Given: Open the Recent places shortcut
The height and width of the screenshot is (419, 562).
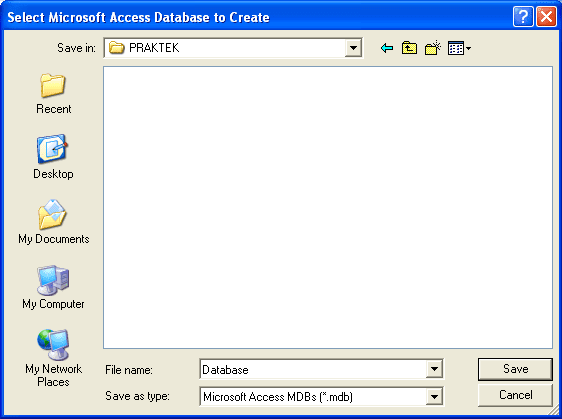Looking at the screenshot, I should (x=53, y=94).
